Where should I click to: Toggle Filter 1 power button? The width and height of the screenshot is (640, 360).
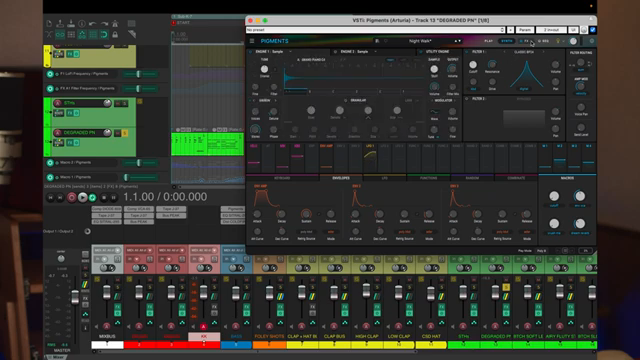click(467, 52)
